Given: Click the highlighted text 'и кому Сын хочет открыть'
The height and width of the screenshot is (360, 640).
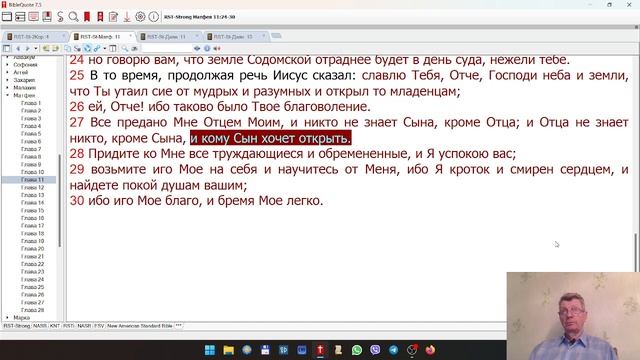Looking at the screenshot, I should pos(270,138).
